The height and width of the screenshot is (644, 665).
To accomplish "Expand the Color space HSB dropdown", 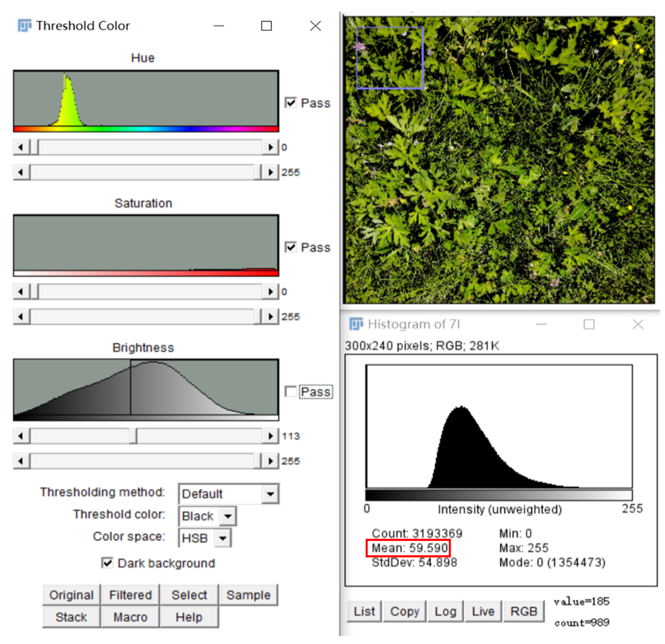I will point(223,538).
